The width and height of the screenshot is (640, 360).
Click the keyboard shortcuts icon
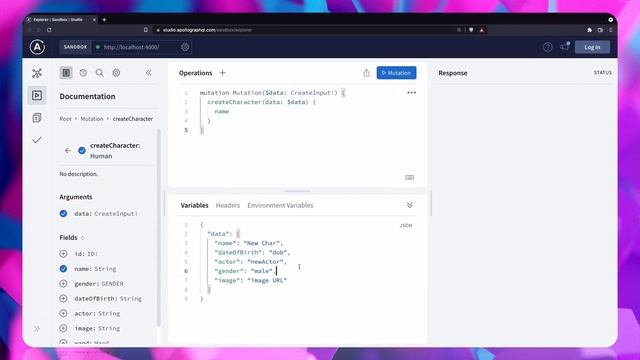[409, 177]
